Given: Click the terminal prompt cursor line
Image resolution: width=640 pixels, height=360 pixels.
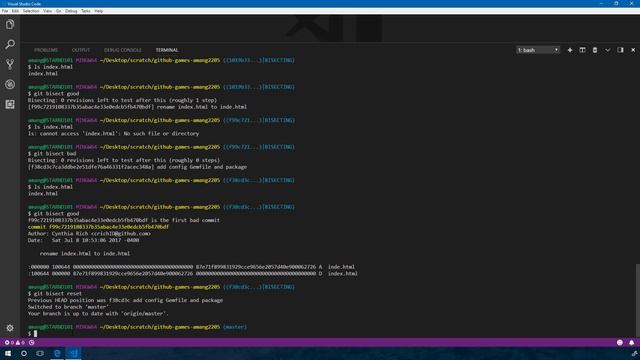Looking at the screenshot, I should [33, 334].
